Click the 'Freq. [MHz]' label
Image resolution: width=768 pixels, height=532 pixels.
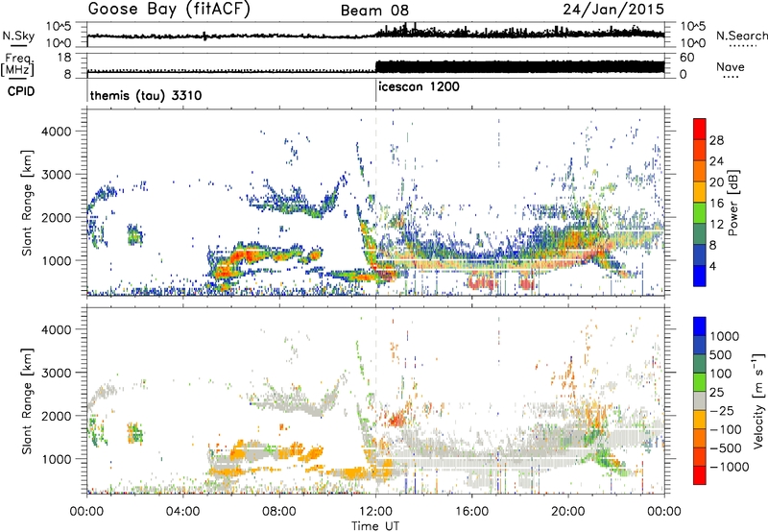(x=17, y=64)
